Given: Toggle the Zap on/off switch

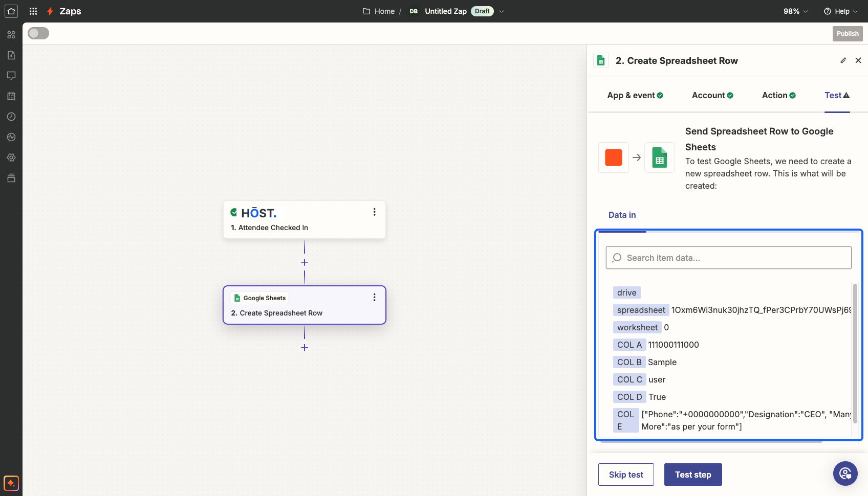Looking at the screenshot, I should click(x=38, y=33).
